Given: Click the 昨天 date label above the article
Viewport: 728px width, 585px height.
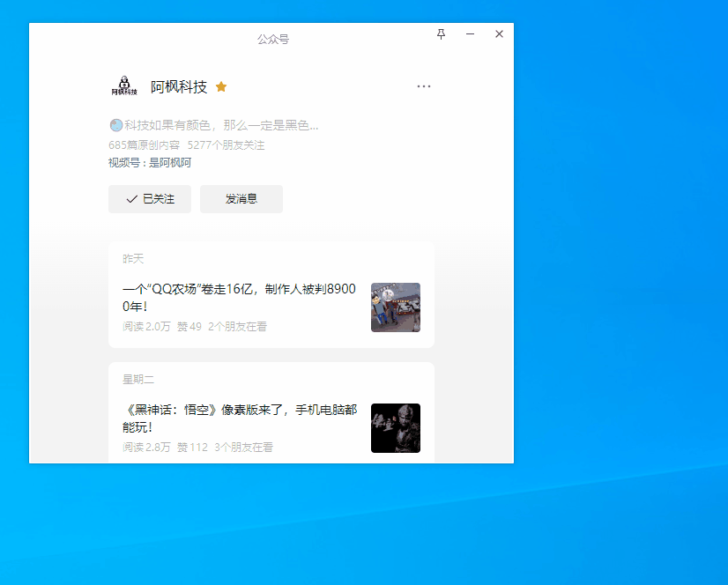Looking at the screenshot, I should [x=132, y=258].
